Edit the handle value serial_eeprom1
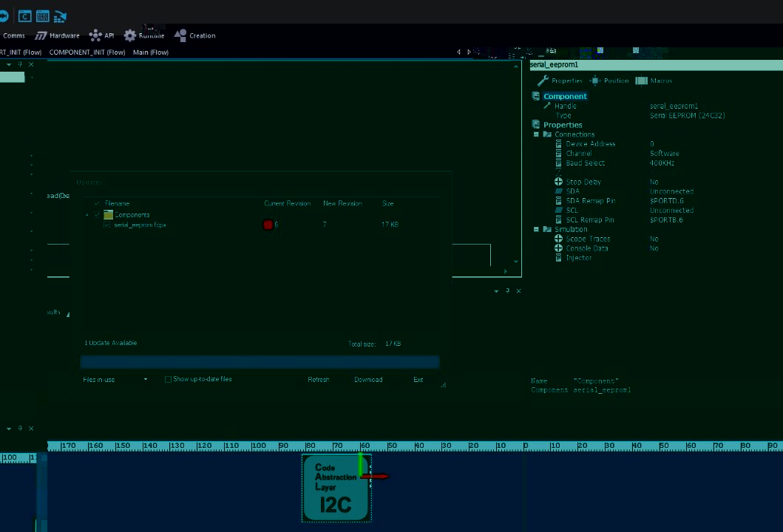Screen dimensions: 783x532 pyautogui.click(x=674, y=106)
